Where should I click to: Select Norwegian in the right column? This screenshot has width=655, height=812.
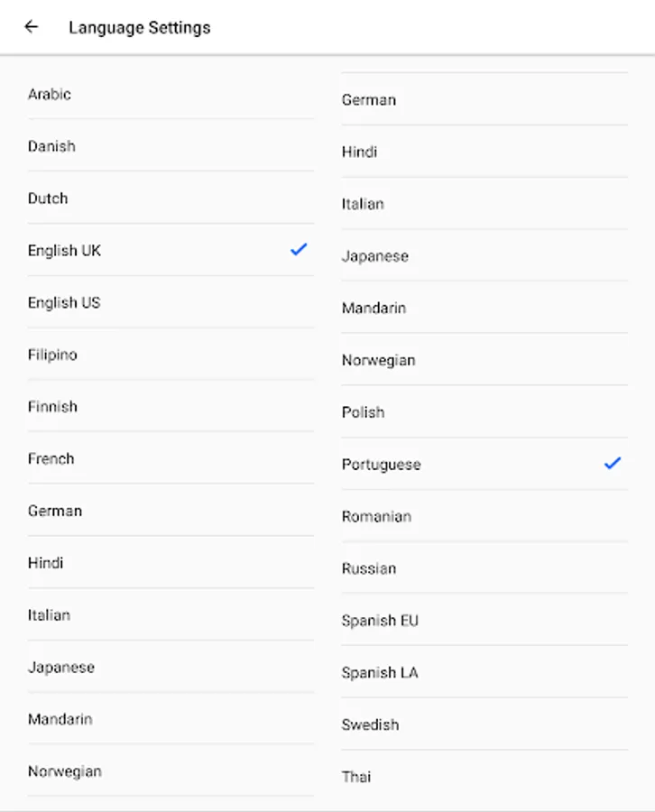coord(378,360)
